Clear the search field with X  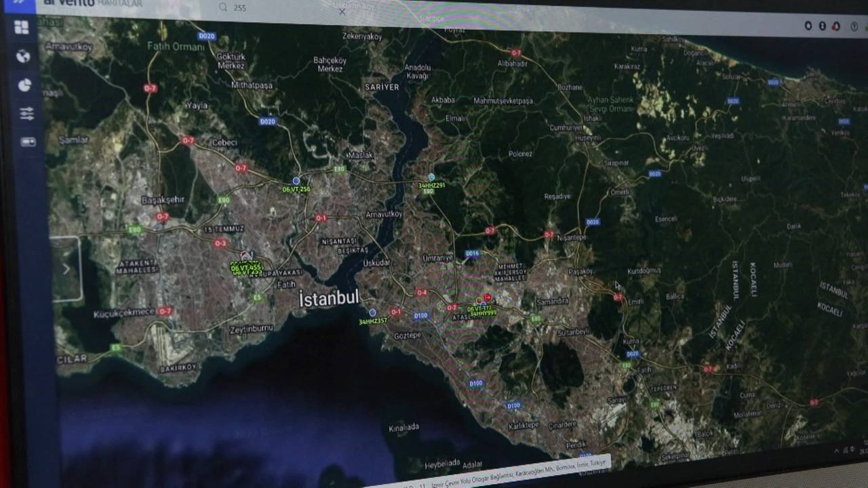click(x=342, y=11)
